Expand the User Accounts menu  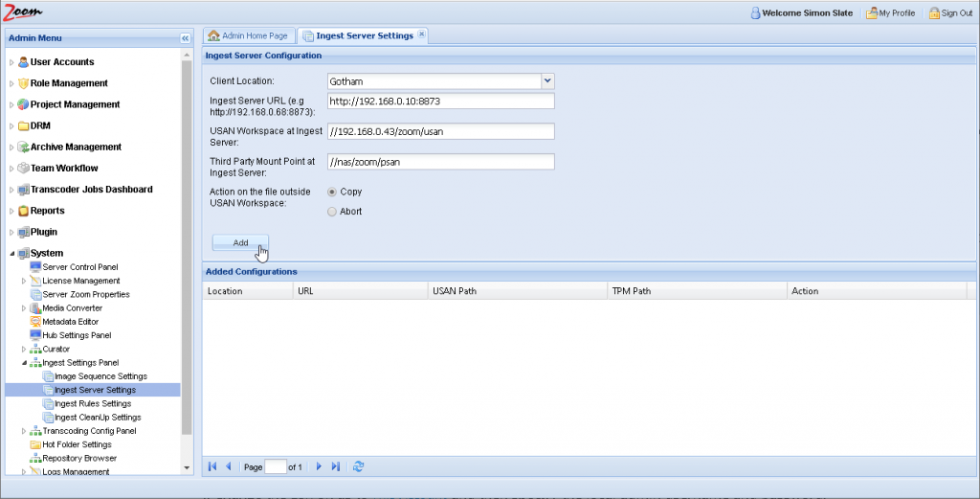click(x=11, y=62)
